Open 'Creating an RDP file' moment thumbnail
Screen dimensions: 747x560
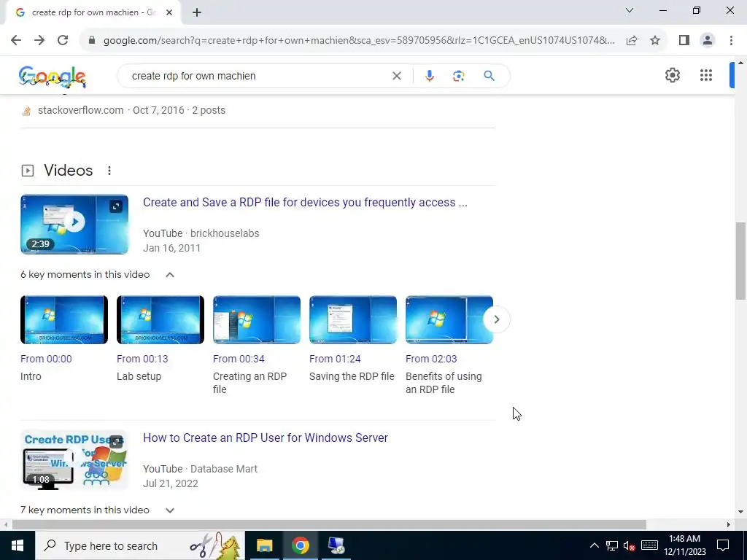click(x=257, y=319)
